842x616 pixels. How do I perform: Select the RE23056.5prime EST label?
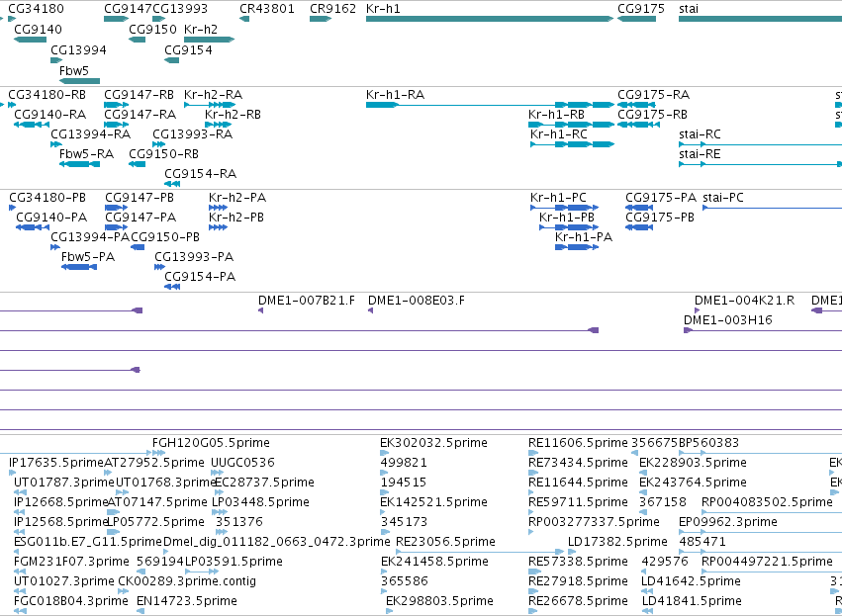click(445, 542)
